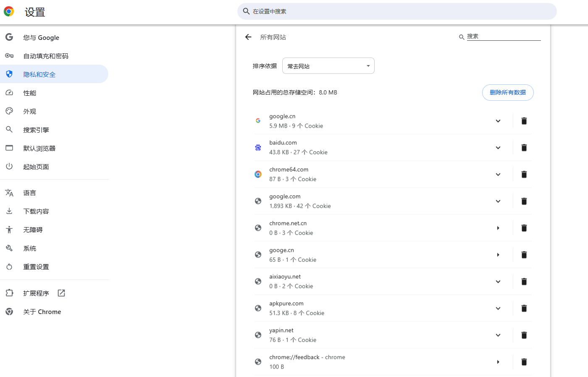Expand the baidu.com site entry chevron
This screenshot has height=377, width=588.
pos(498,148)
